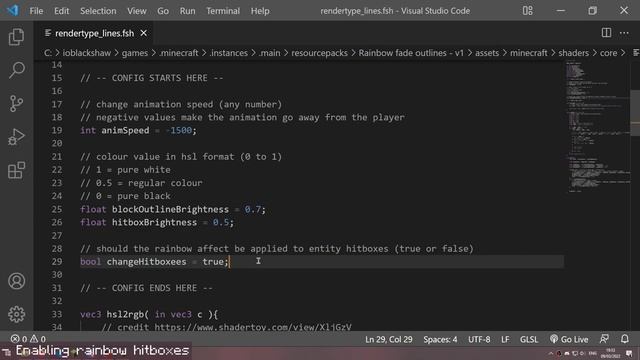Open the Run menu

click(187, 11)
